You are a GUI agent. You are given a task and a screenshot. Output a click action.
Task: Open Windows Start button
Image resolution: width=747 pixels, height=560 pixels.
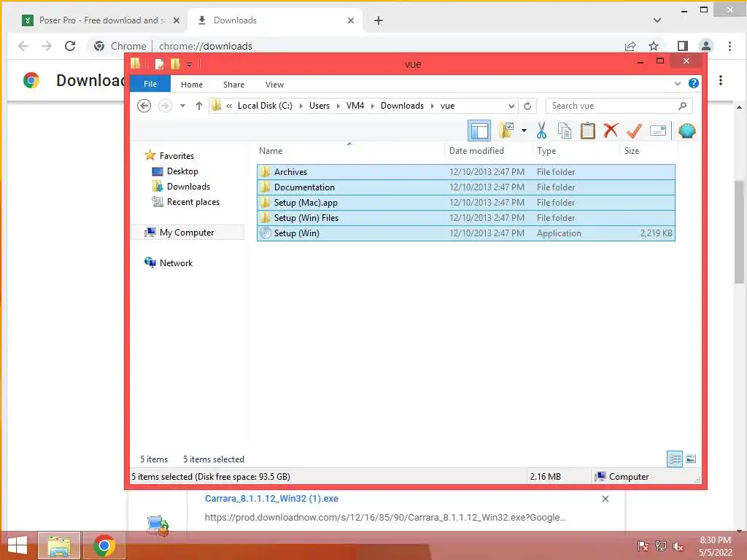click(x=18, y=545)
